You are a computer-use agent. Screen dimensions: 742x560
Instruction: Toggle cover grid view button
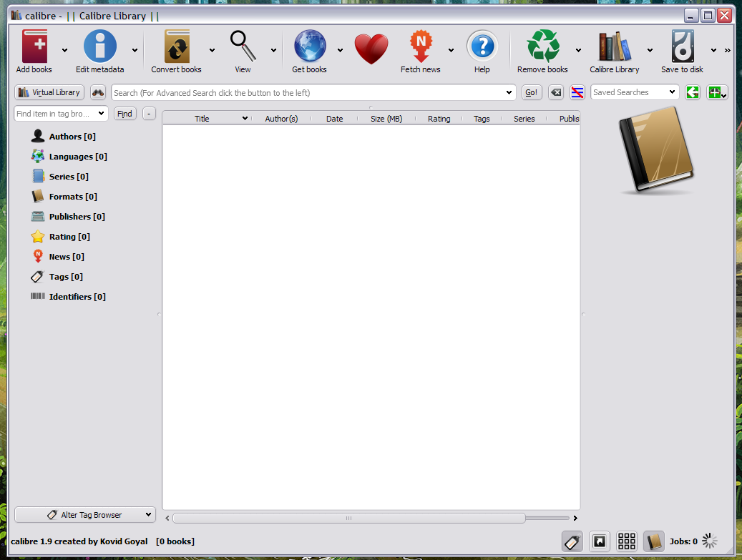click(627, 541)
